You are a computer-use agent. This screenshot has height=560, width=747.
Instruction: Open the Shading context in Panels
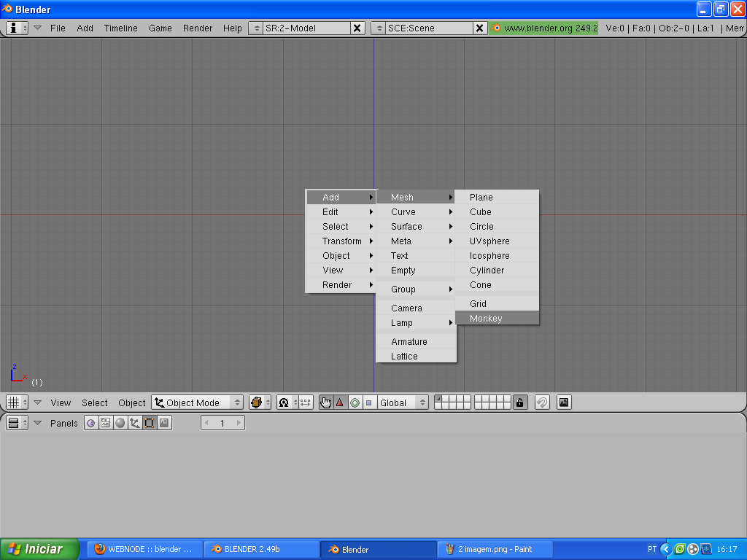(x=120, y=423)
